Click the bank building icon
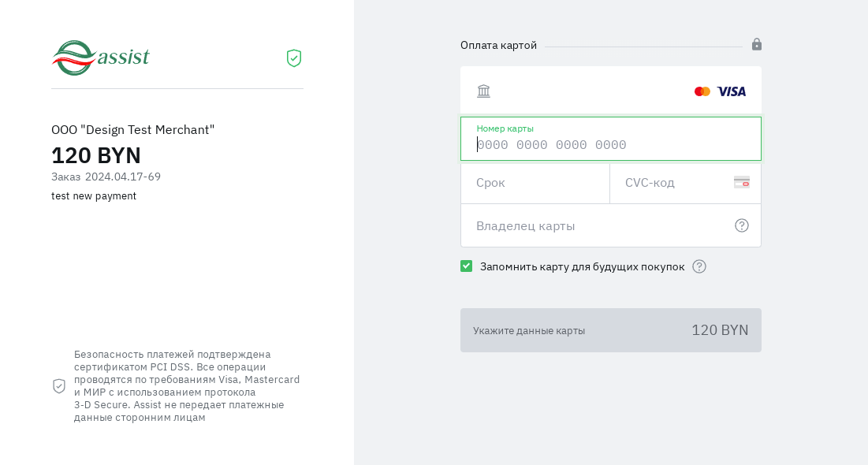 483,91
